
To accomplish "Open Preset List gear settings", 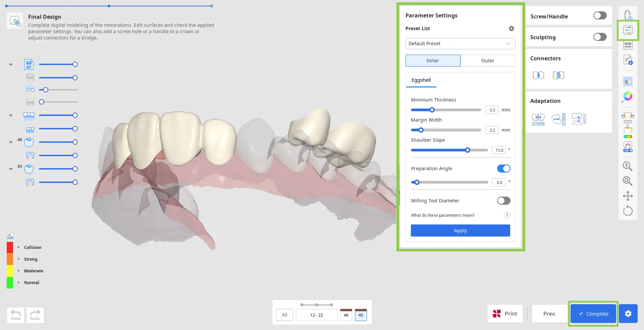I will pos(511,28).
